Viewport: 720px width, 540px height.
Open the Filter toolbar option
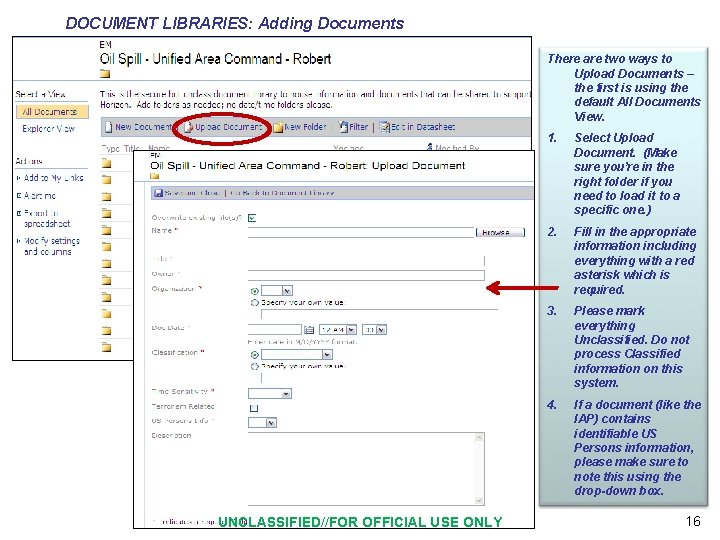[x=353, y=127]
